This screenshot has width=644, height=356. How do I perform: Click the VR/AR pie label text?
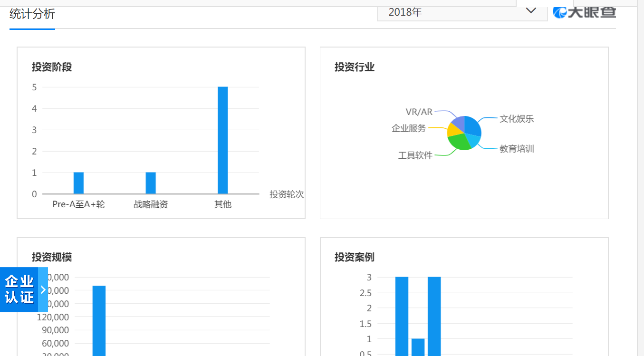(419, 112)
